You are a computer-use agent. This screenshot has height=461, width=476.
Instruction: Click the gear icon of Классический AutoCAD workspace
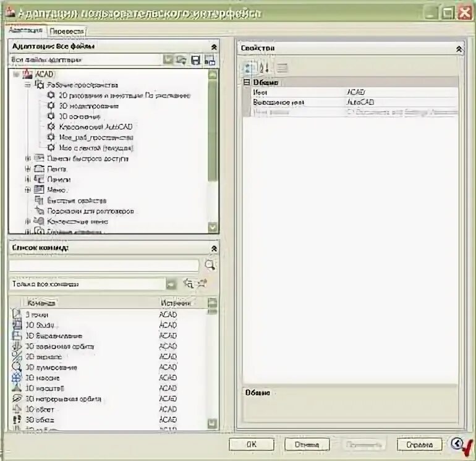51,127
